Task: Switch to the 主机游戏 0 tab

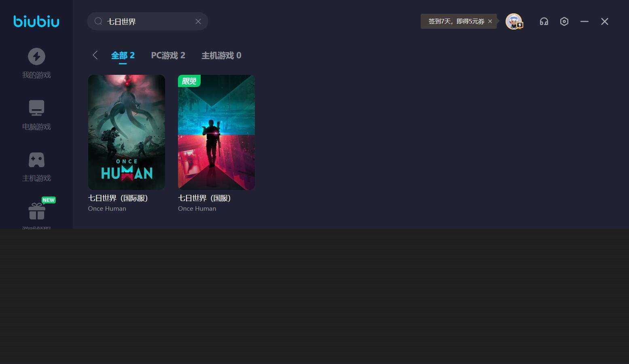Action: tap(221, 55)
